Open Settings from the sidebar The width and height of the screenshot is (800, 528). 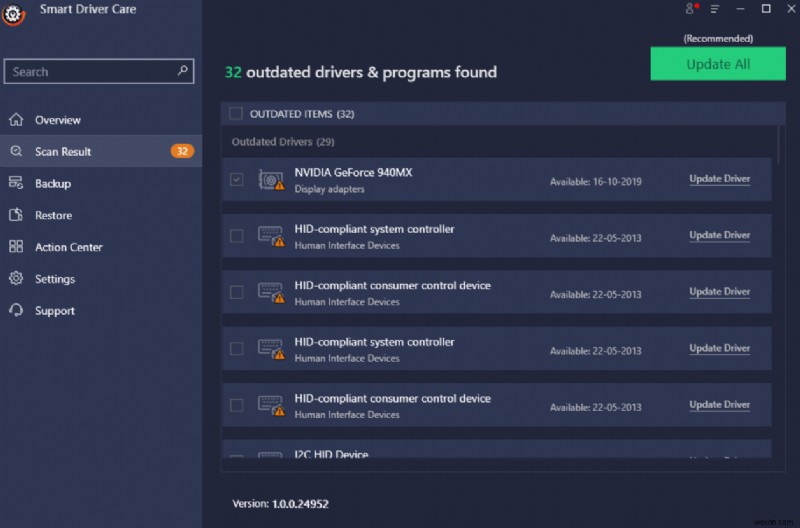tap(101, 279)
